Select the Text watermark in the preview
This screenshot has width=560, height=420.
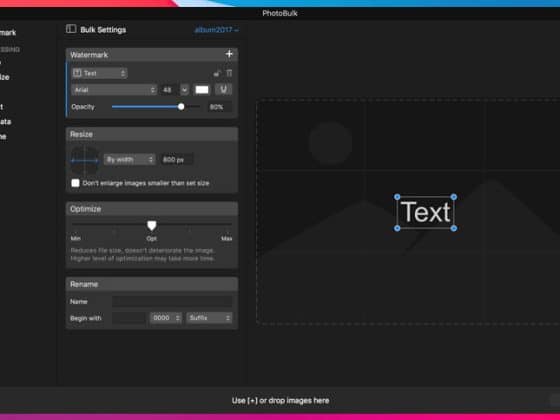coord(425,212)
